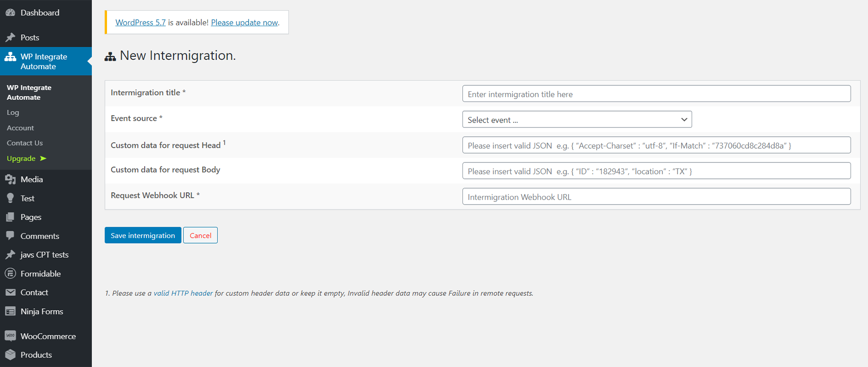Click the 'Request Webhook URL *' label
The height and width of the screenshot is (367, 868).
pos(155,195)
